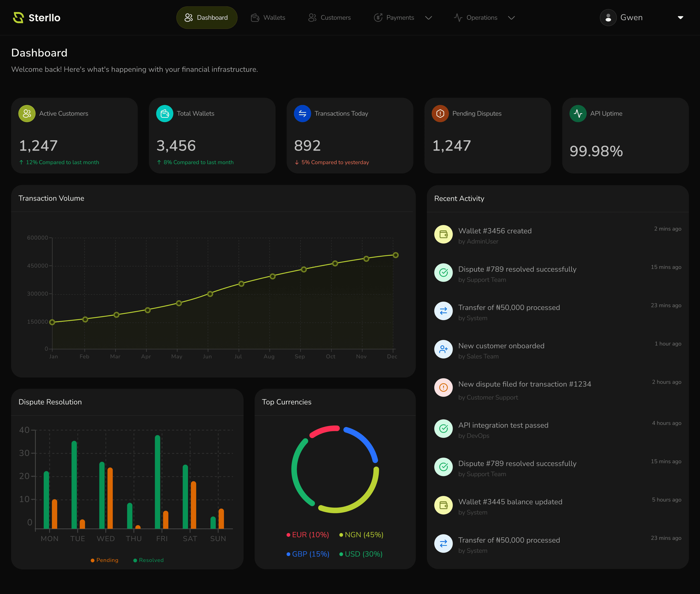Expand the Operations dropdown
Image resolution: width=700 pixels, height=594 pixels.
(x=511, y=17)
